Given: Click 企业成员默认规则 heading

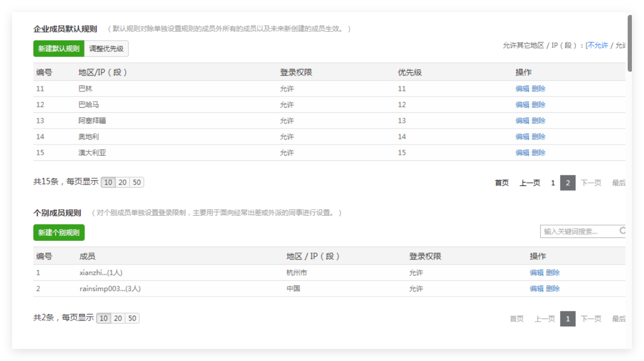Looking at the screenshot, I should 65,29.
